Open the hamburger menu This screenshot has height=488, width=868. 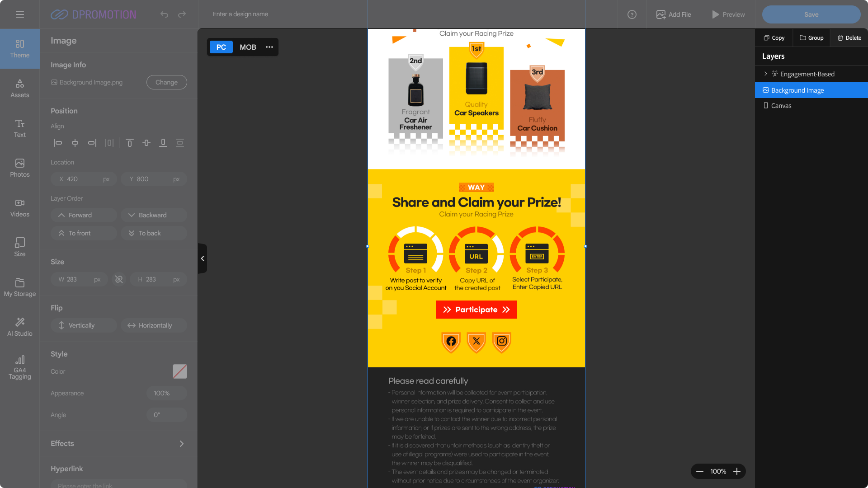pos(20,14)
